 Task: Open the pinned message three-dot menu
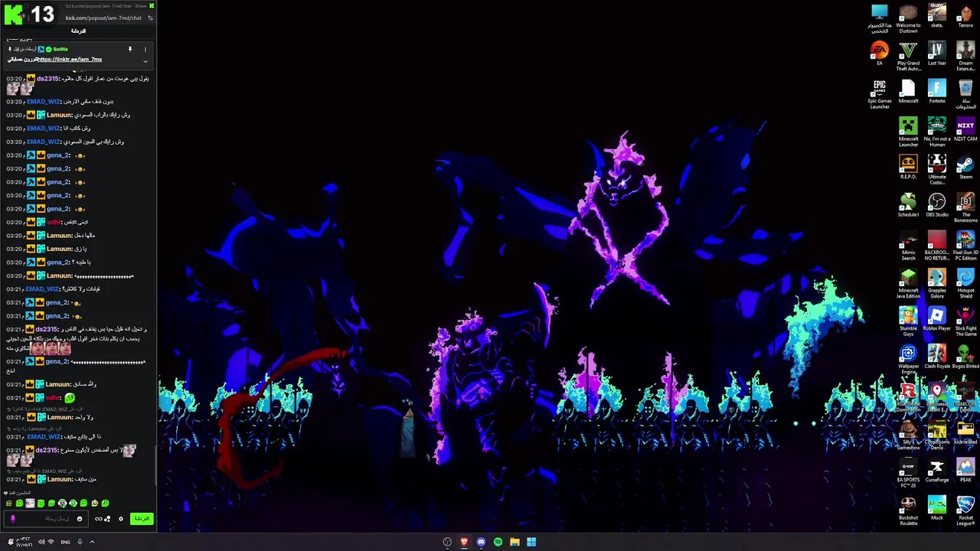(145, 49)
